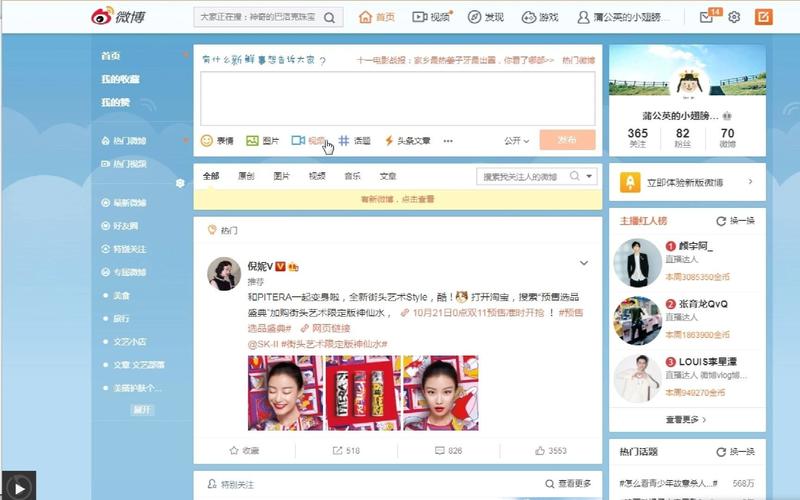The image size is (800, 500).
Task: Insert a 话题 hashtag topic
Action: (355, 140)
